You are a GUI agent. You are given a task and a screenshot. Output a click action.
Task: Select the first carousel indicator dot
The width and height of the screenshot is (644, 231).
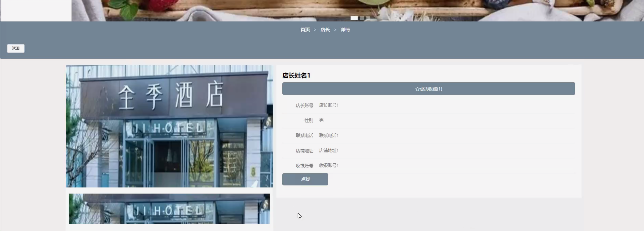pyautogui.click(x=354, y=18)
